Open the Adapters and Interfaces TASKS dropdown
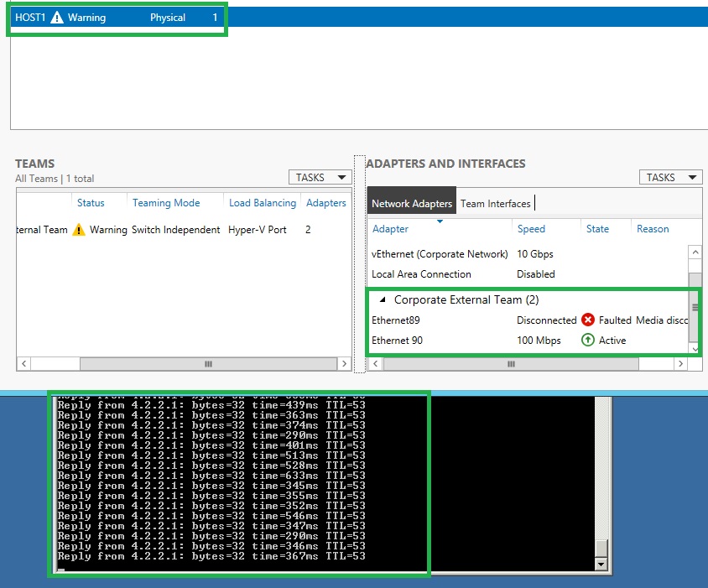The height and width of the screenshot is (588, 708). (x=670, y=178)
